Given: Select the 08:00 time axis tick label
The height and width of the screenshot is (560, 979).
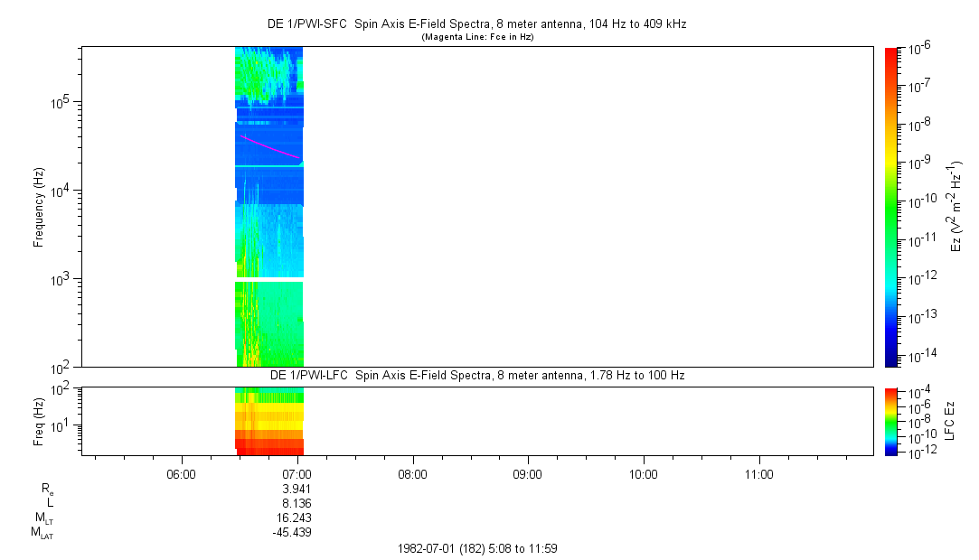Looking at the screenshot, I should 412,473.
